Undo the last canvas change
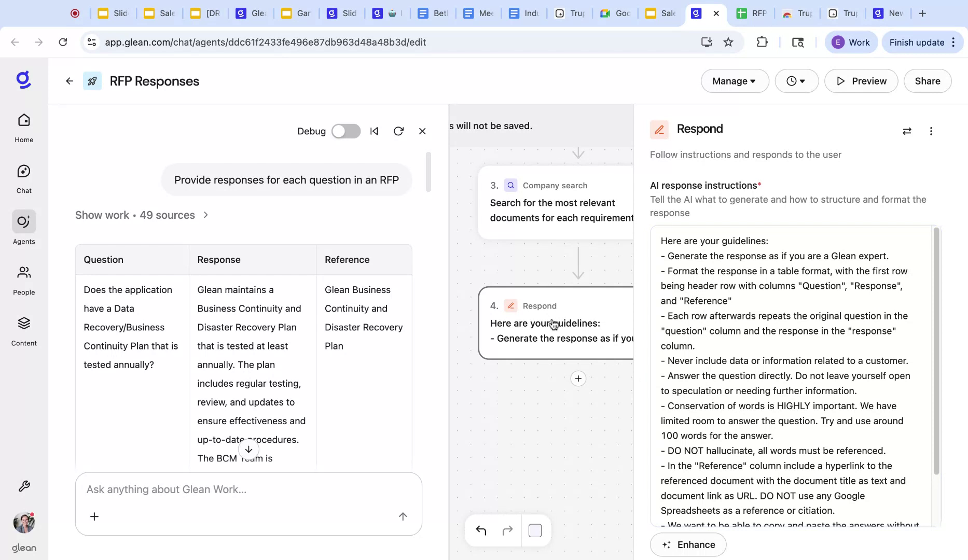Screen dimensions: 968x560 tap(481, 530)
